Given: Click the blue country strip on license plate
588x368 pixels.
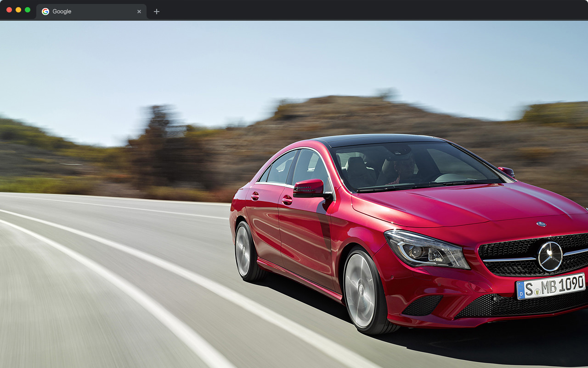Looking at the screenshot, I should [521, 290].
